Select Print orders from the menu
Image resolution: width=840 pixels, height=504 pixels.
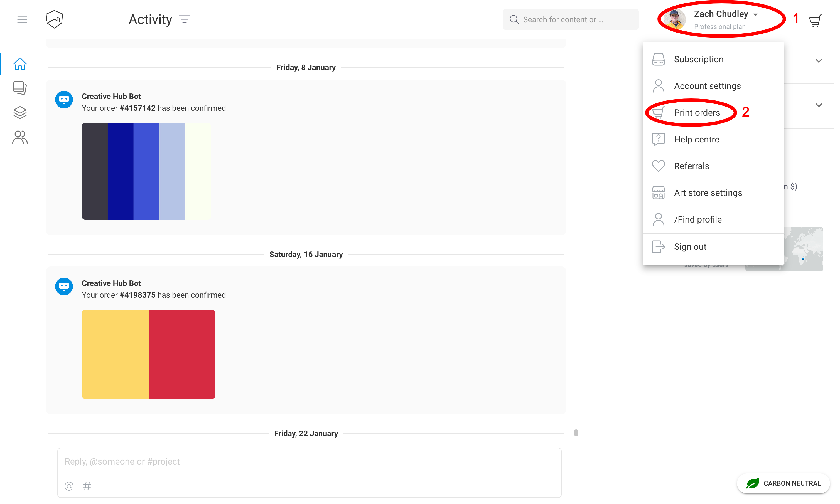[697, 113]
